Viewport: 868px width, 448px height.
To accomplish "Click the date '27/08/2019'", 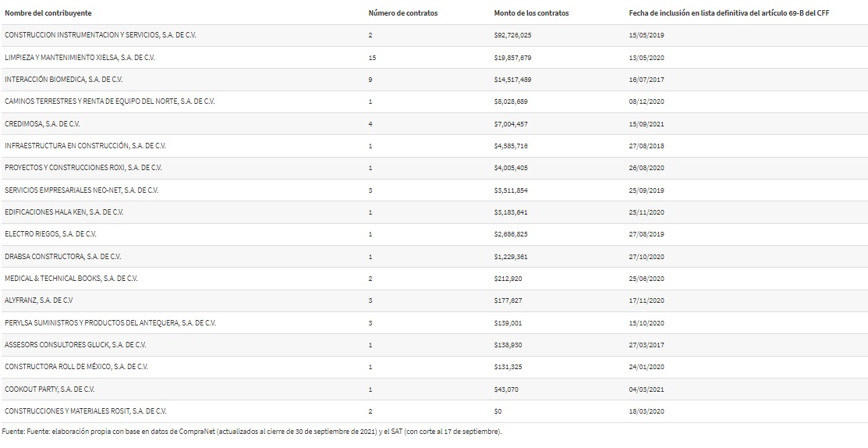I will pos(647,234).
